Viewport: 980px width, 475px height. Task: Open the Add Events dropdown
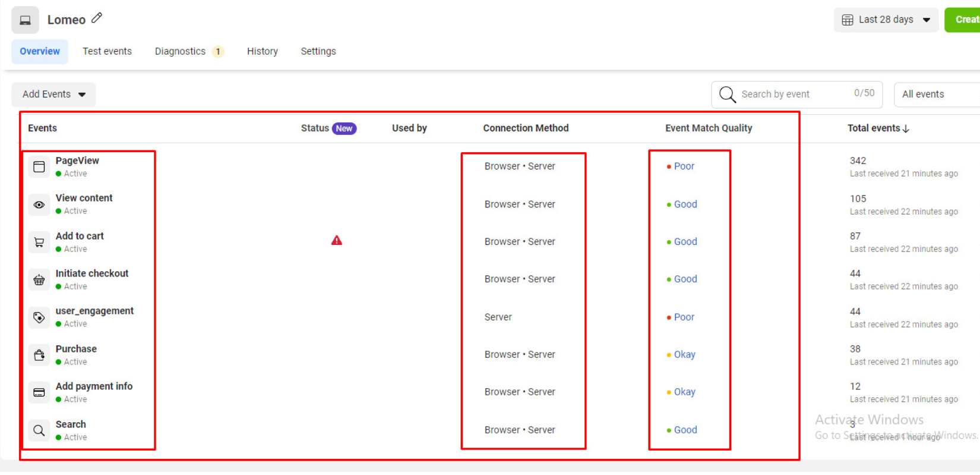pyautogui.click(x=53, y=95)
